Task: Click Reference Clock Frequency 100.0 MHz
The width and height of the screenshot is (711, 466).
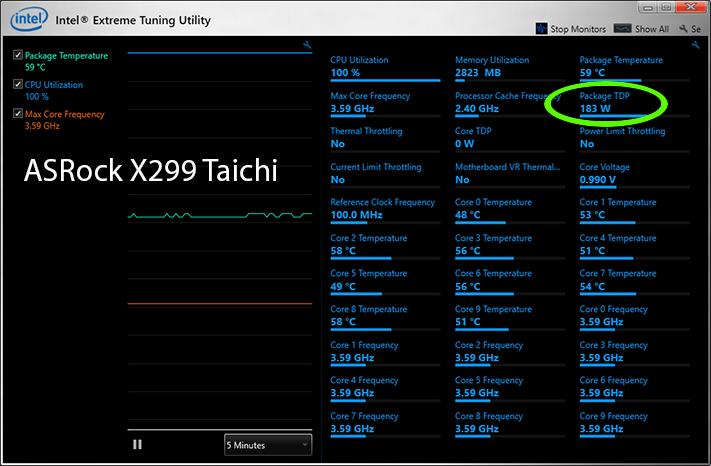Action: (x=385, y=210)
